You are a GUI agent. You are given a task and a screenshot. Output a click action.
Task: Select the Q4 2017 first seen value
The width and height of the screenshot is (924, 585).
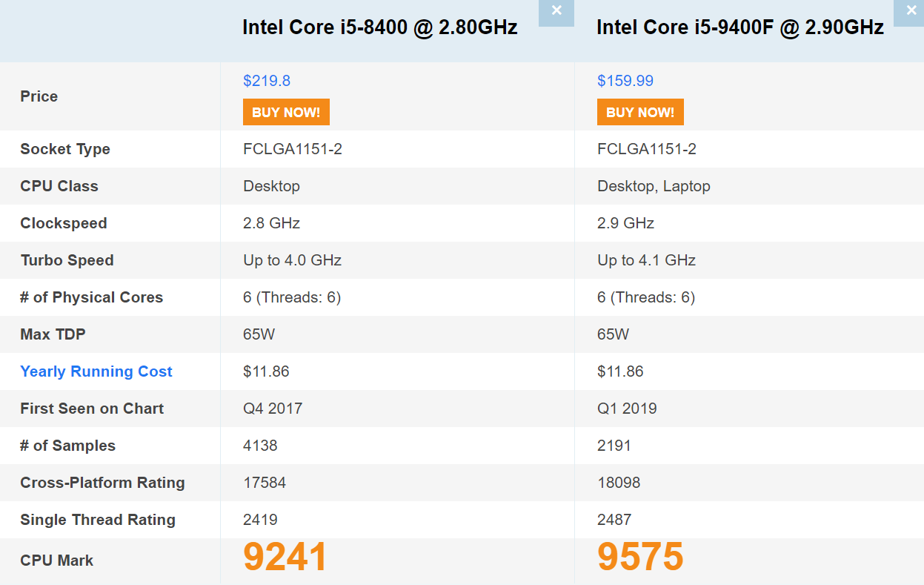click(x=273, y=409)
